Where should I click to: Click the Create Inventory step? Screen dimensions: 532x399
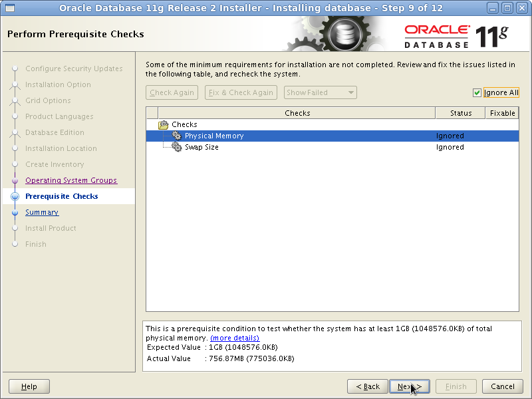[x=55, y=164]
